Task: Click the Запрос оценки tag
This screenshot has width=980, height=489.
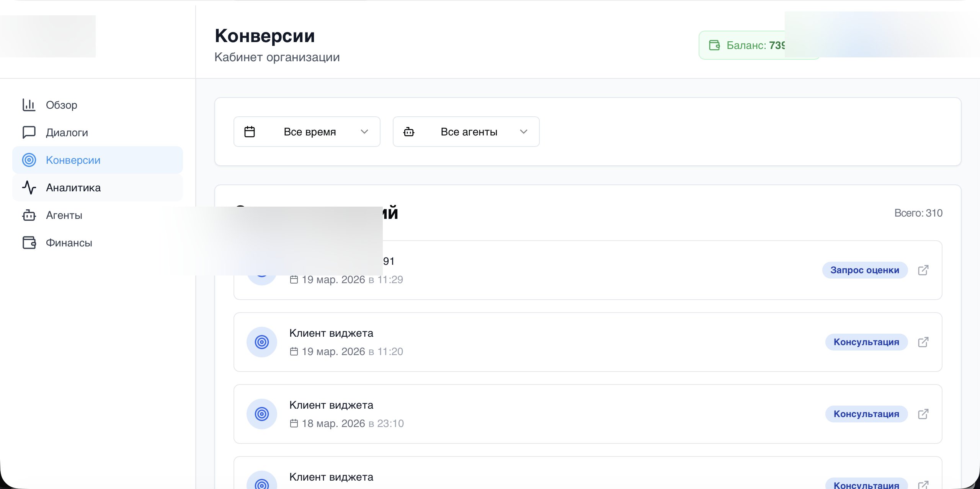Action: point(865,270)
